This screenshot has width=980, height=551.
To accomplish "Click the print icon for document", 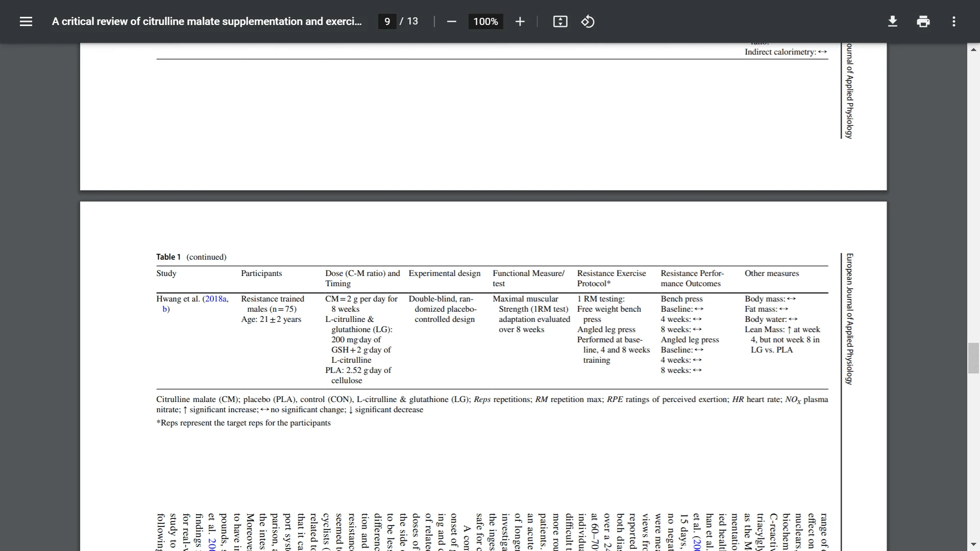I will [x=923, y=21].
